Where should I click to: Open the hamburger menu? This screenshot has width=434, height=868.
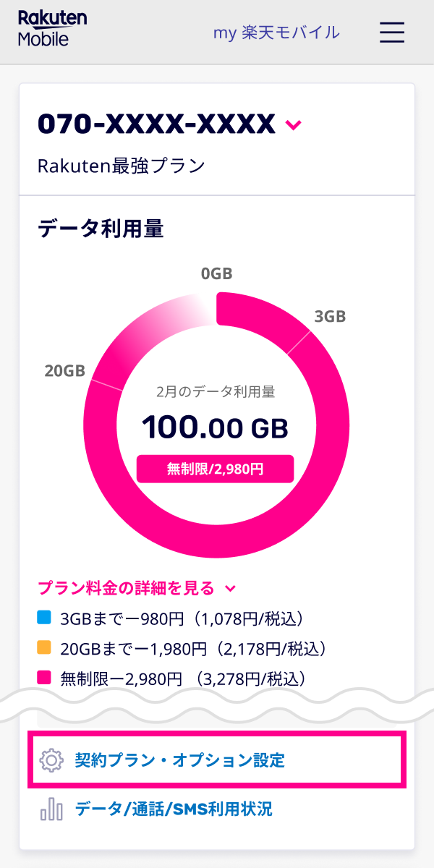pos(392,33)
